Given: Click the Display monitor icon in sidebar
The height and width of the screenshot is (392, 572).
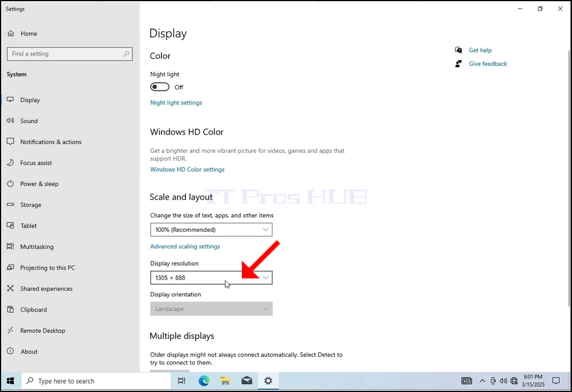Looking at the screenshot, I should coord(10,100).
